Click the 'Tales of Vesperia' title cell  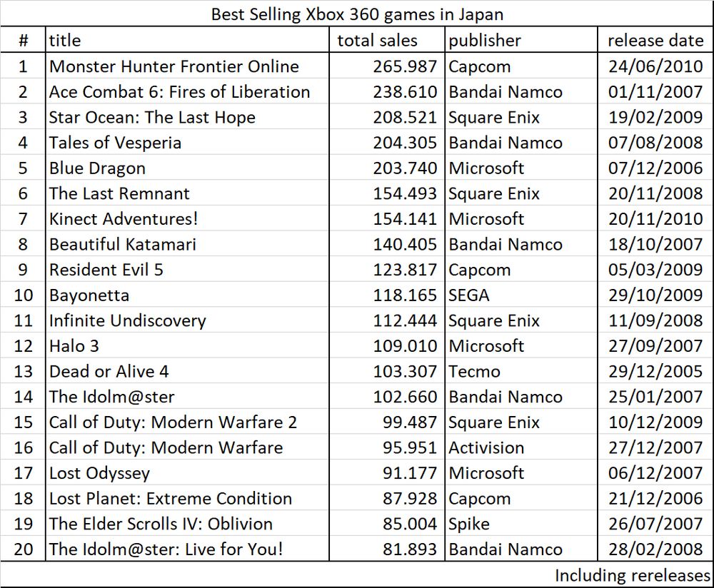coord(187,143)
